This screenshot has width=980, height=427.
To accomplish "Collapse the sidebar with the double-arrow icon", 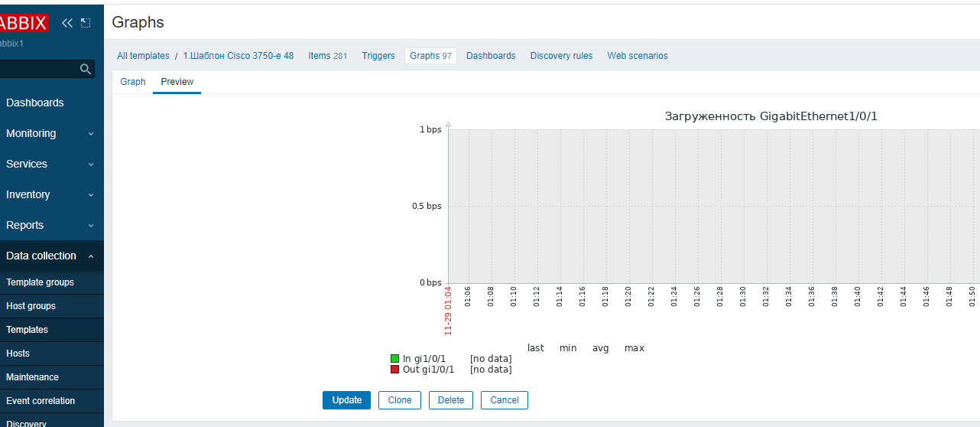I will [67, 23].
